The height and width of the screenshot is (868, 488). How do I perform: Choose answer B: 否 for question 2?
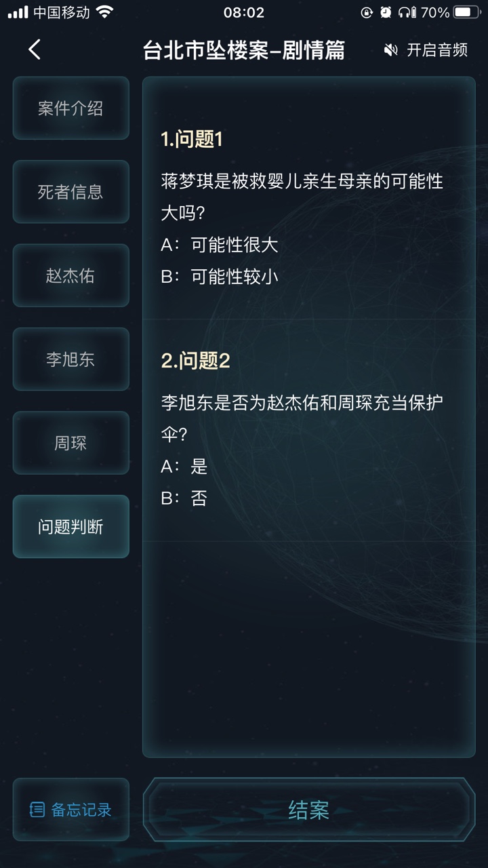pos(184,498)
